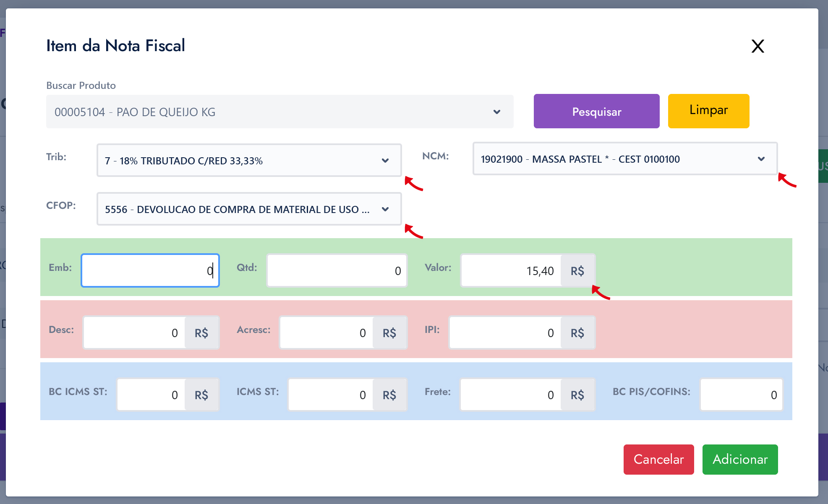Click the red Cancelar button
The width and height of the screenshot is (828, 504).
pos(658,460)
